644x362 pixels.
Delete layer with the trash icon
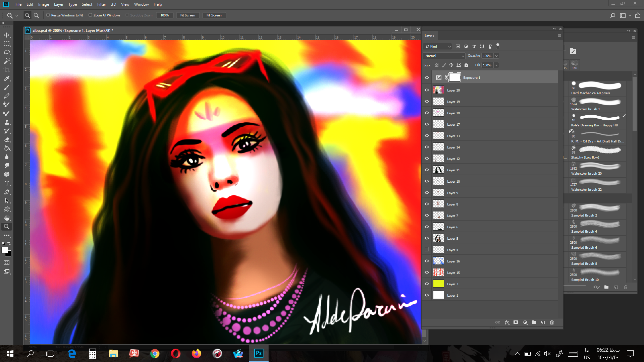(552, 322)
